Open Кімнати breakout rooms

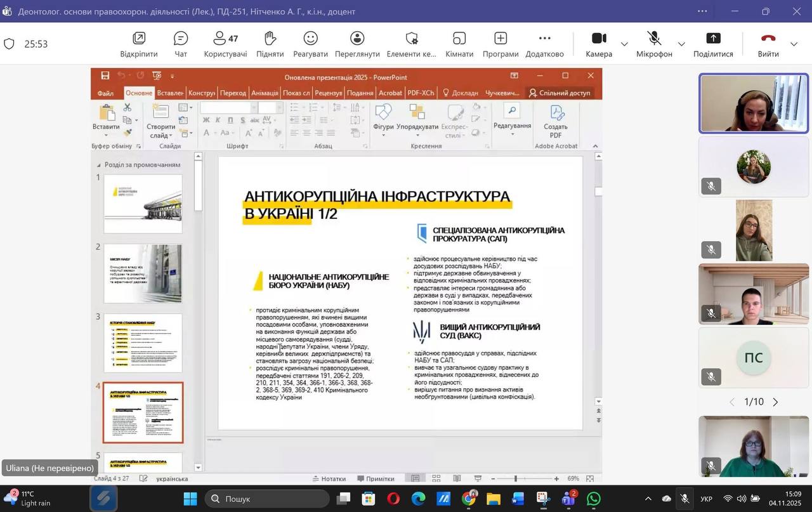459,44
